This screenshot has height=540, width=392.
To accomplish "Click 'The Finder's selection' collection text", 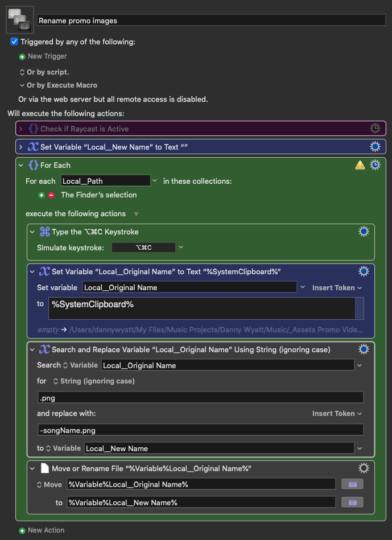I will (x=99, y=195).
